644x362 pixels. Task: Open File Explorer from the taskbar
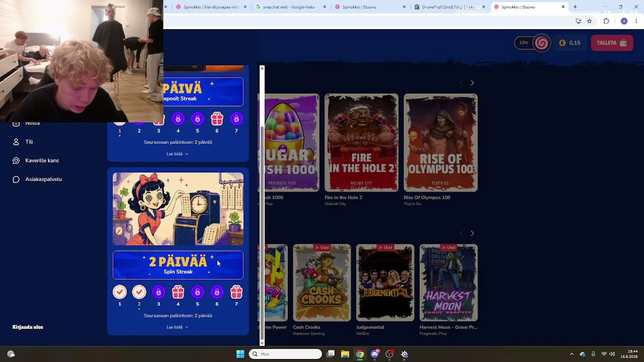pos(345,354)
